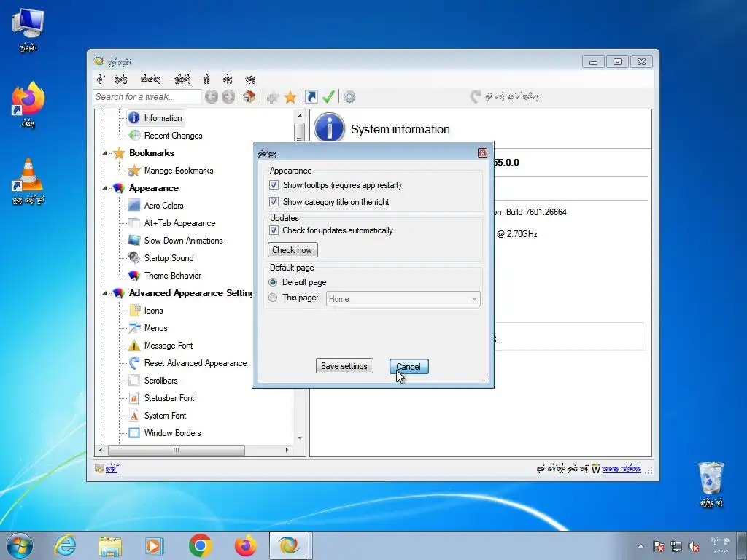Open Windows Explorer from taskbar
This screenshot has width=747, height=560.
[x=111, y=546]
